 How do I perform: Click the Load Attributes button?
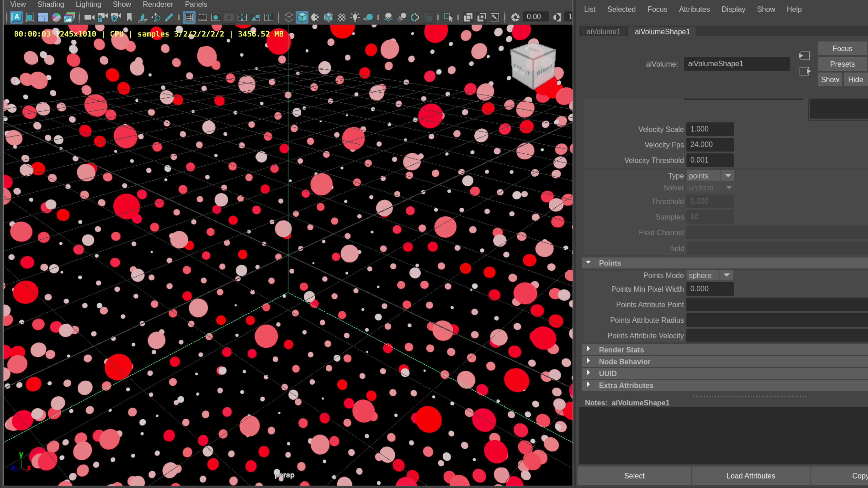click(x=750, y=476)
